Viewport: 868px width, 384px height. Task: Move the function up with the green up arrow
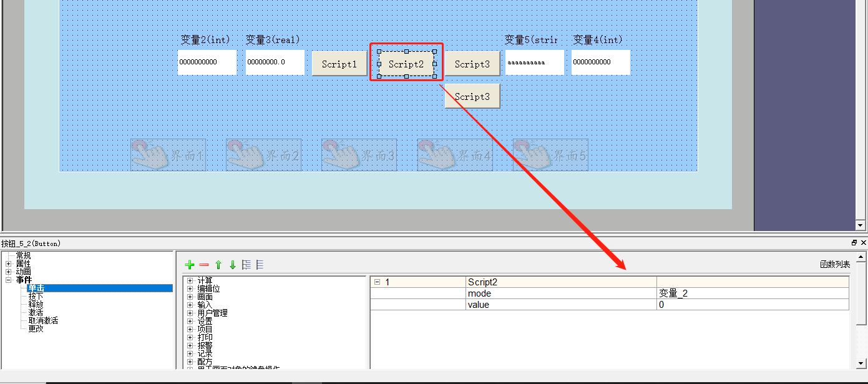click(x=218, y=265)
